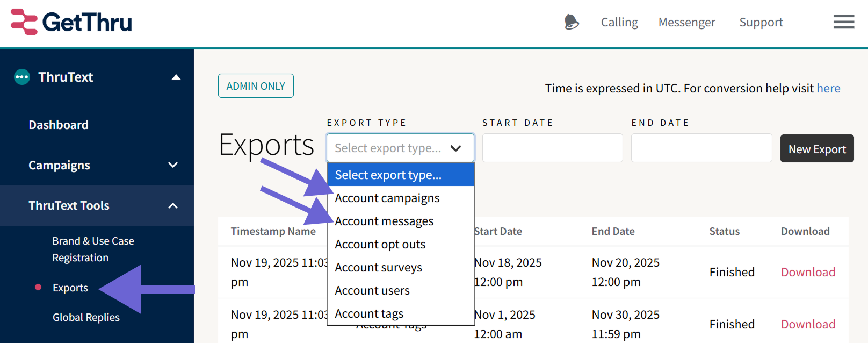This screenshot has width=868, height=343.
Task: Click the Download column header
Action: 805,231
